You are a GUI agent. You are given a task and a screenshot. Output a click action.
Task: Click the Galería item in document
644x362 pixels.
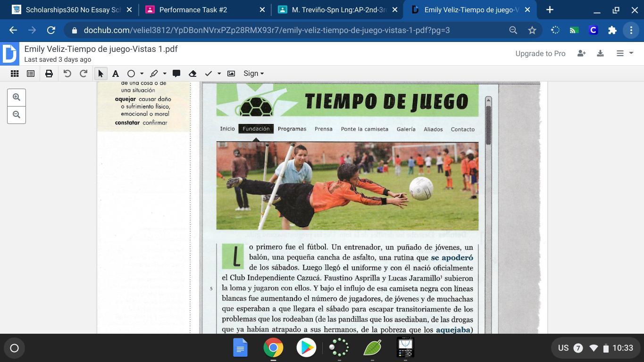point(406,129)
